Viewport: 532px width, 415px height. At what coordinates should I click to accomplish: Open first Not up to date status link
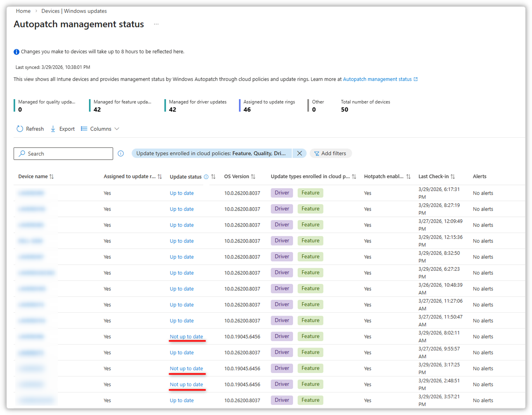pyautogui.click(x=186, y=337)
